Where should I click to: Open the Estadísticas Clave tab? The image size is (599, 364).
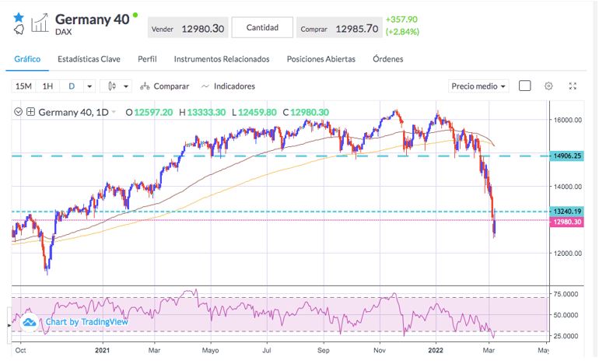click(89, 59)
